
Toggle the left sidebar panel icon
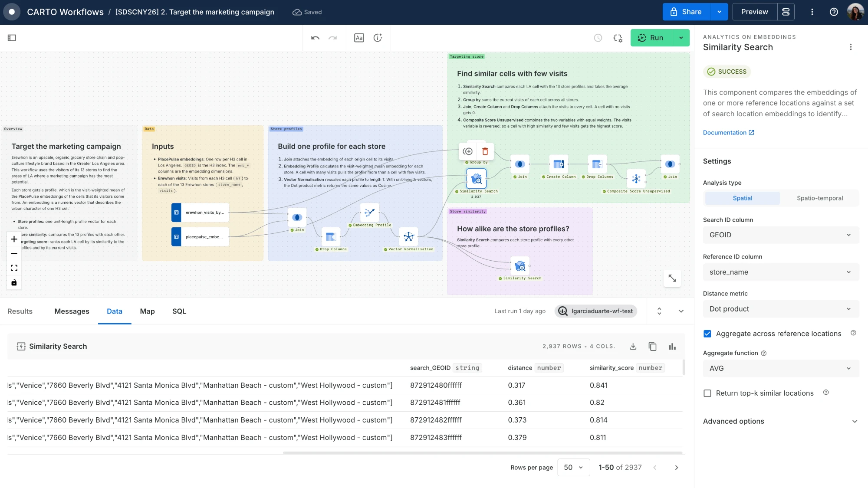click(12, 38)
